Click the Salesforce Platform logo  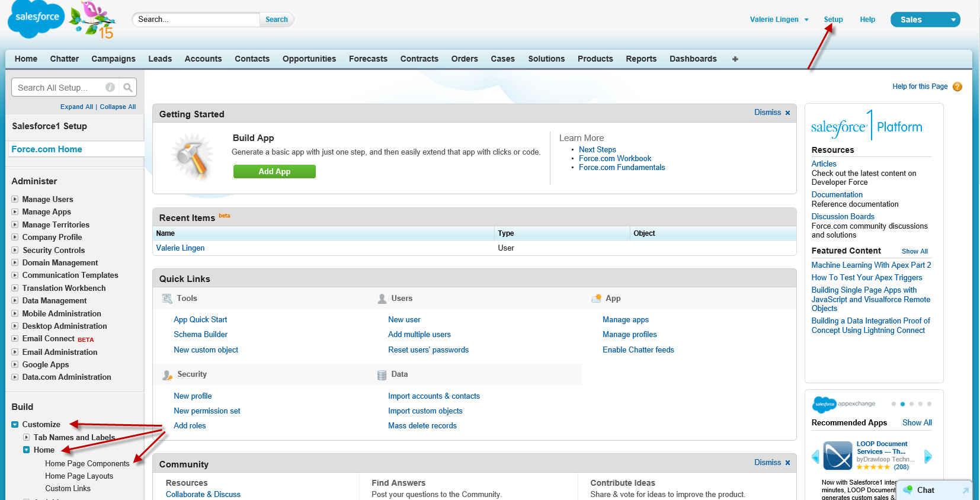pos(867,125)
